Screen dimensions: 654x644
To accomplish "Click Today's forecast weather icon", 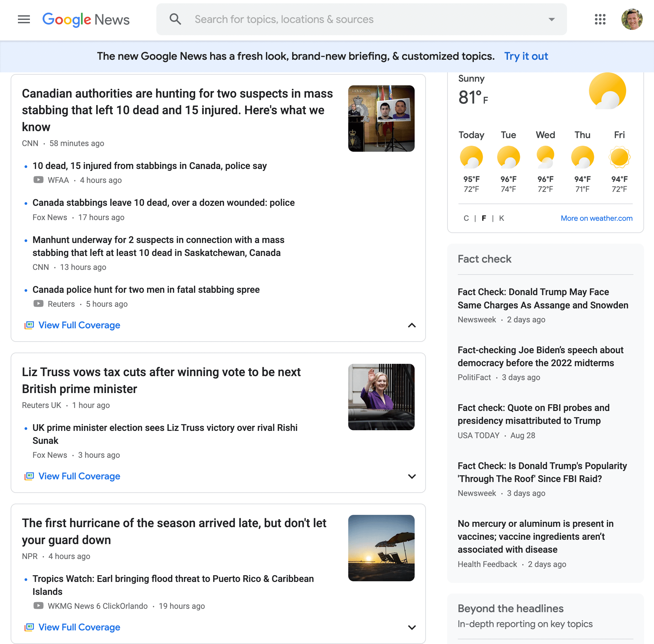I will (x=471, y=157).
